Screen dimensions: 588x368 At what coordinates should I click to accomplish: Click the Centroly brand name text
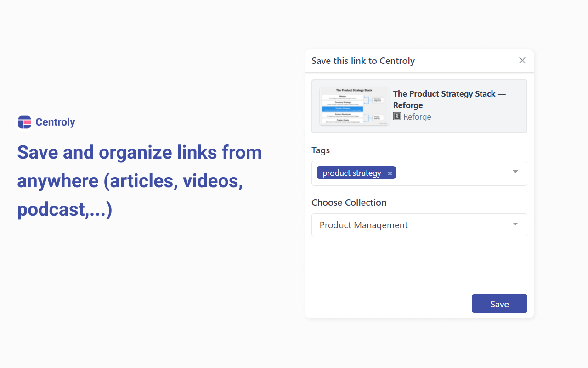click(x=55, y=122)
